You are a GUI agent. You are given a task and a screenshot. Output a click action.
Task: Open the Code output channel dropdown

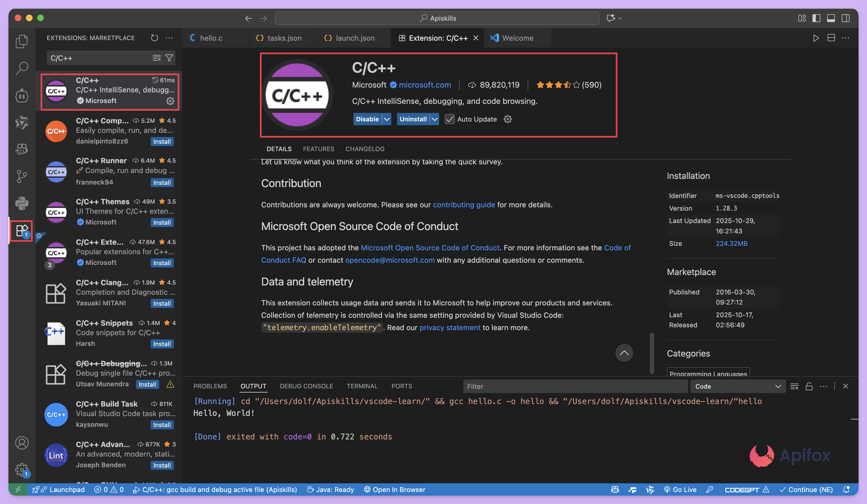pos(738,386)
